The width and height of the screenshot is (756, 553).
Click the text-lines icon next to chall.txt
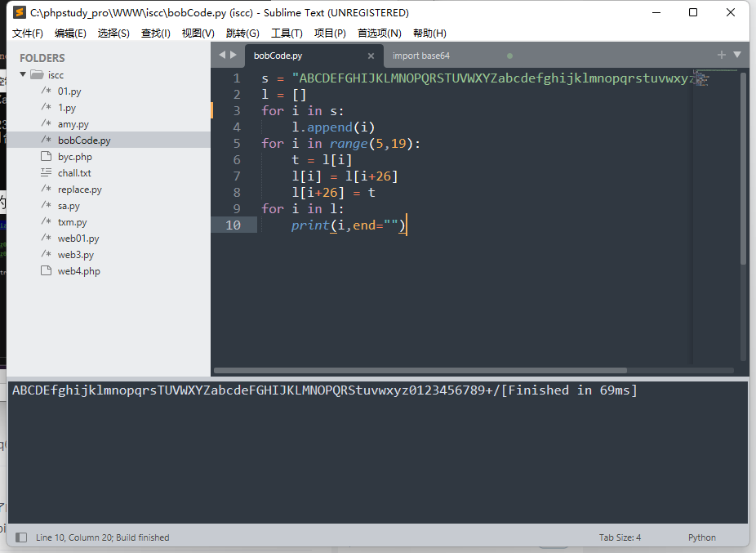pyautogui.click(x=47, y=172)
